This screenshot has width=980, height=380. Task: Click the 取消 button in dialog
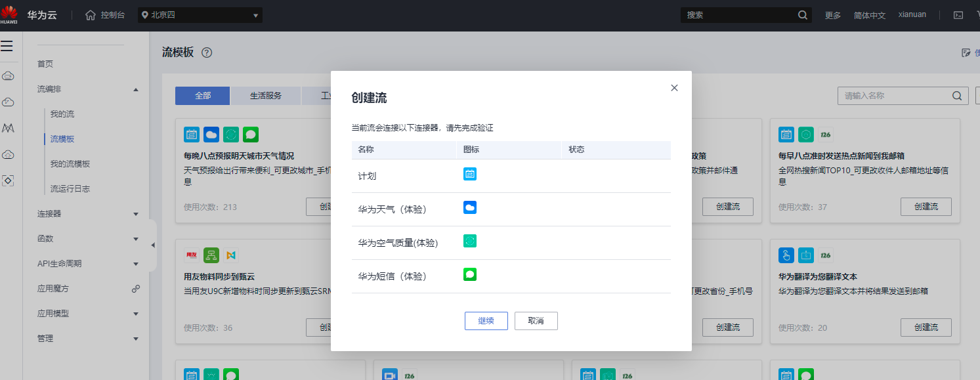point(536,321)
